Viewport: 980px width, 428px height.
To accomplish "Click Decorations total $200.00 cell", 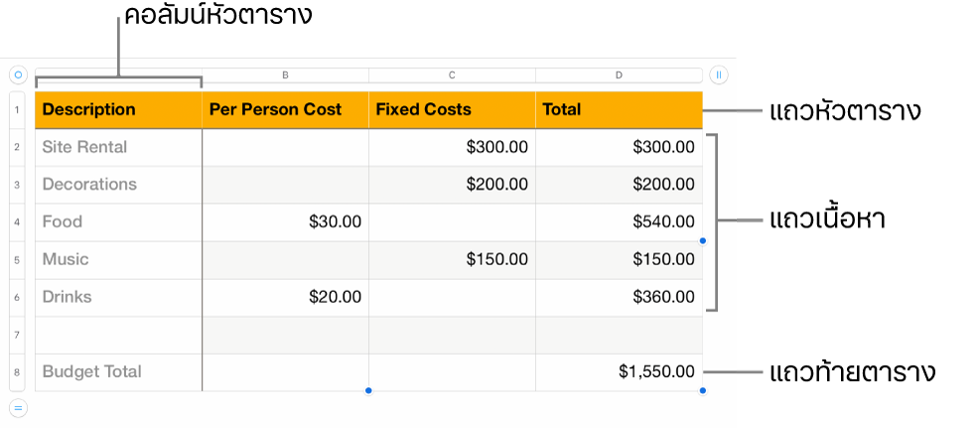I will (x=620, y=185).
